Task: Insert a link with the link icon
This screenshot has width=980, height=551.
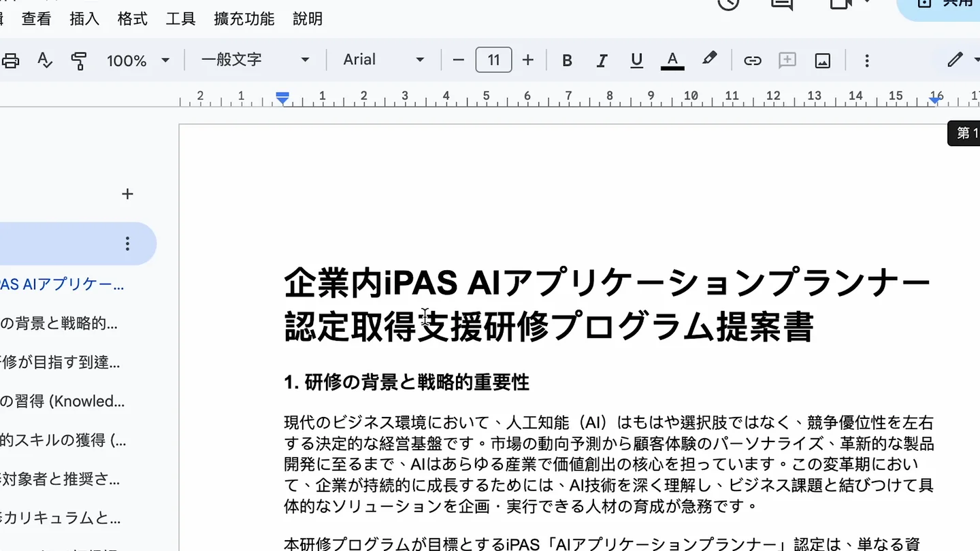Action: [x=752, y=61]
